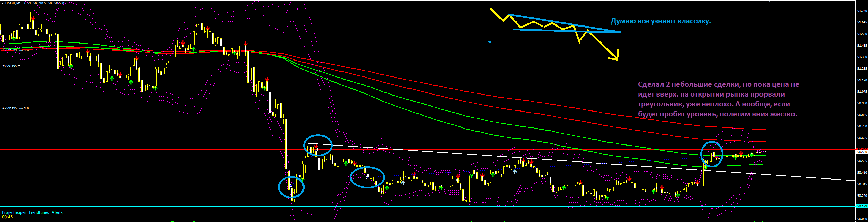Click the cyan 50.129 level price tag
Screen dimensions: 868x222
[x=862, y=206]
